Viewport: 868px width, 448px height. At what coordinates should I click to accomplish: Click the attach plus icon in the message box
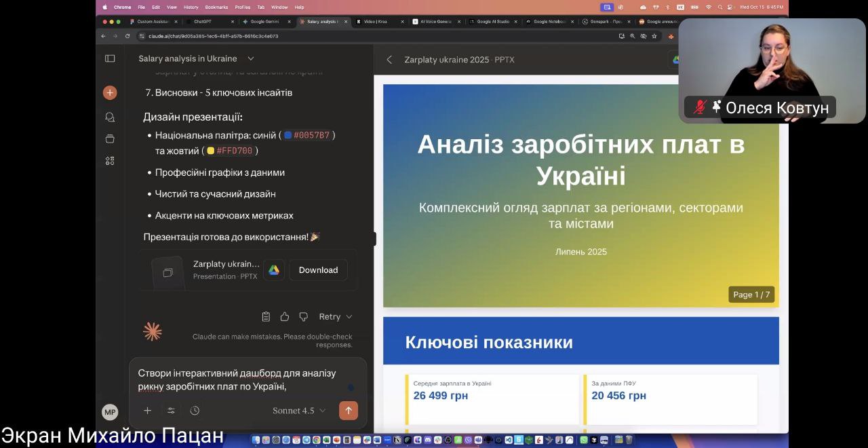(147, 410)
